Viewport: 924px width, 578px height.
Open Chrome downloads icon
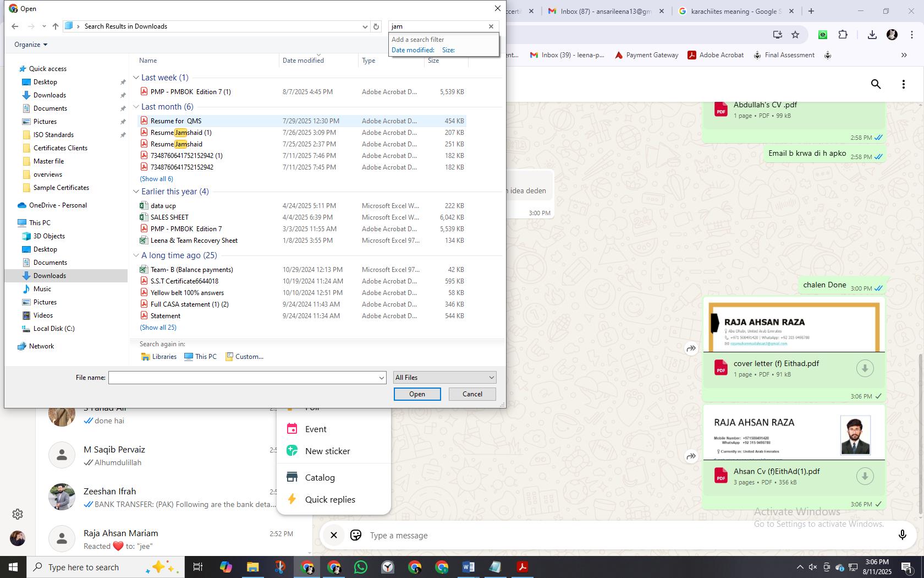coord(872,35)
